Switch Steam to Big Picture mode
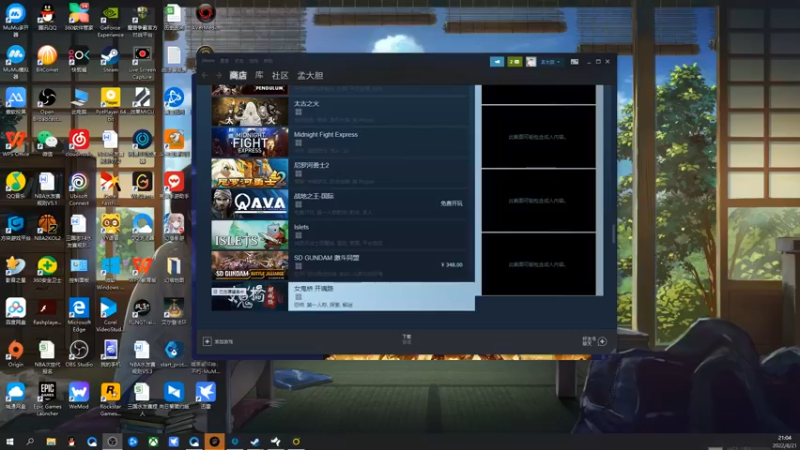Image resolution: width=800 pixels, height=450 pixels. pos(574,62)
